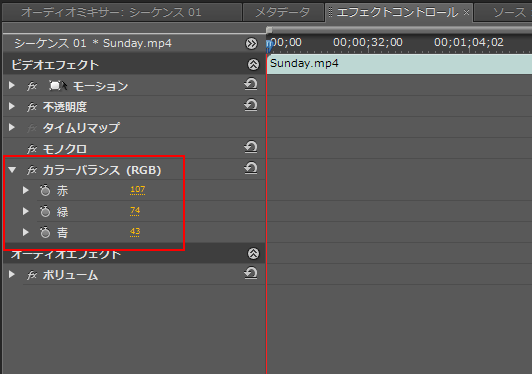This screenshot has width=532, height=374.
Task: Select the エフェクトコントロール tab
Action: (397, 13)
